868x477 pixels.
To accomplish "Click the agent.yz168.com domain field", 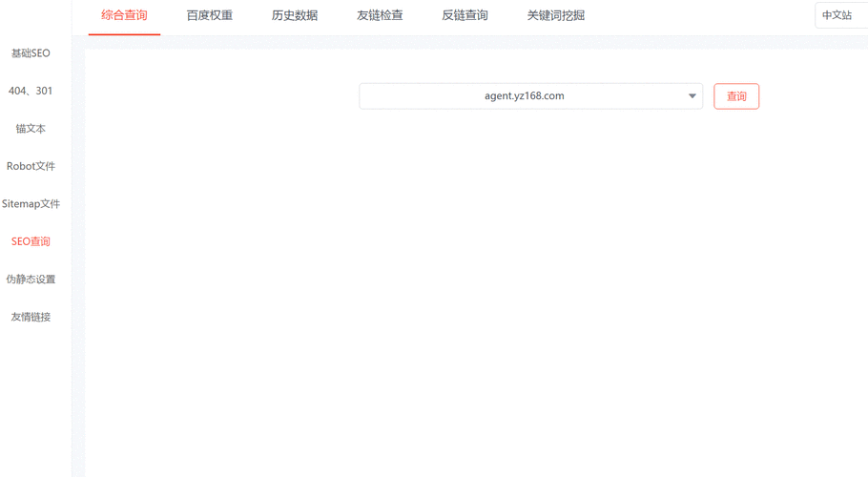I will (x=524, y=96).
